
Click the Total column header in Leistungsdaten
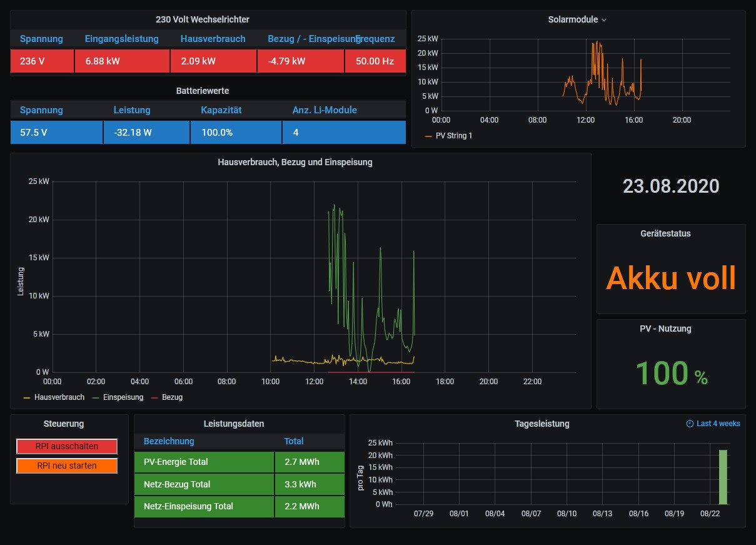[x=294, y=441]
